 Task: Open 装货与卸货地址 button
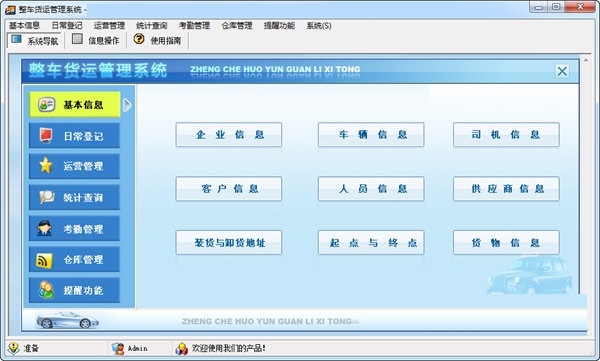click(x=229, y=242)
